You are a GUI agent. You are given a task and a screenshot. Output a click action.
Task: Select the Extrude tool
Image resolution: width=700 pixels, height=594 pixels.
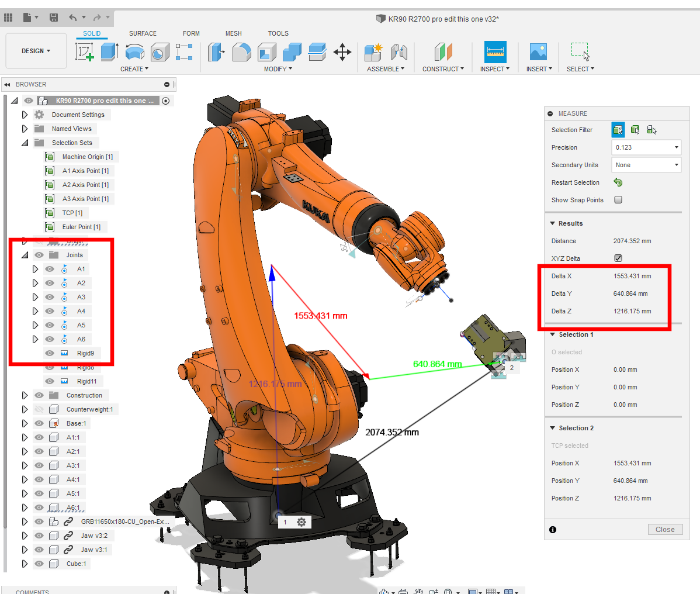tap(109, 52)
